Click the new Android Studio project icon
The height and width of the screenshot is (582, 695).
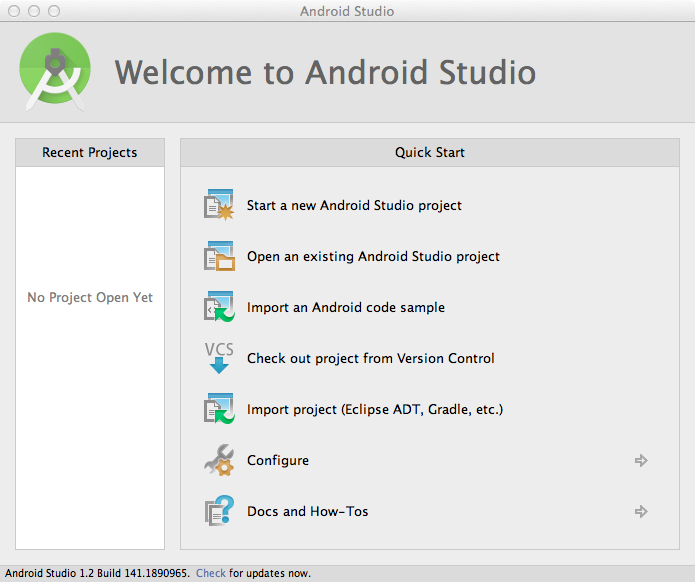tap(219, 205)
